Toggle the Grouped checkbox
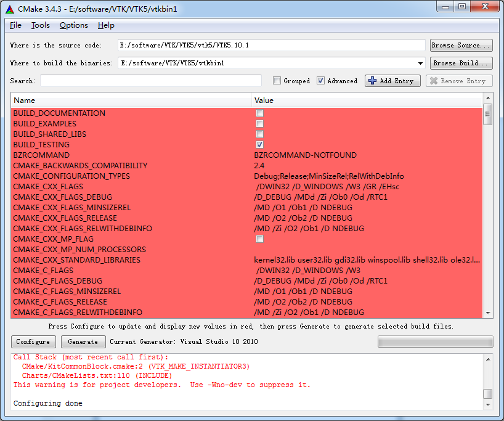The image size is (504, 421). (277, 81)
